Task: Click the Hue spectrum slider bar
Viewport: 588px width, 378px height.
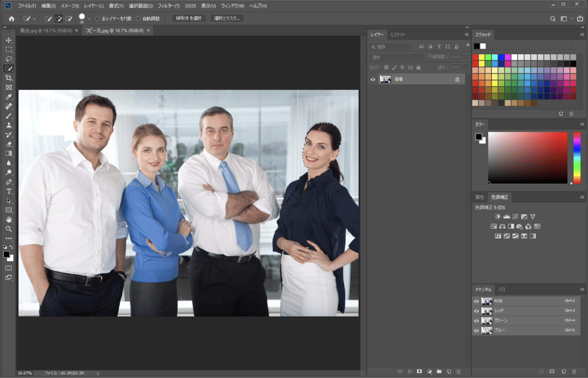Action: click(x=577, y=157)
